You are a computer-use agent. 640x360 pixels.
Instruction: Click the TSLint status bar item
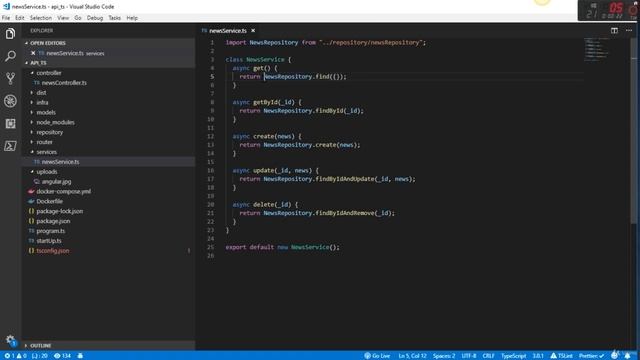[x=561, y=356]
